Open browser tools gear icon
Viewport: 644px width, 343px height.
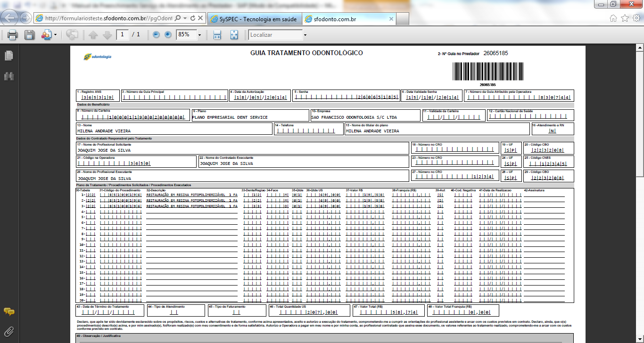coord(636,18)
